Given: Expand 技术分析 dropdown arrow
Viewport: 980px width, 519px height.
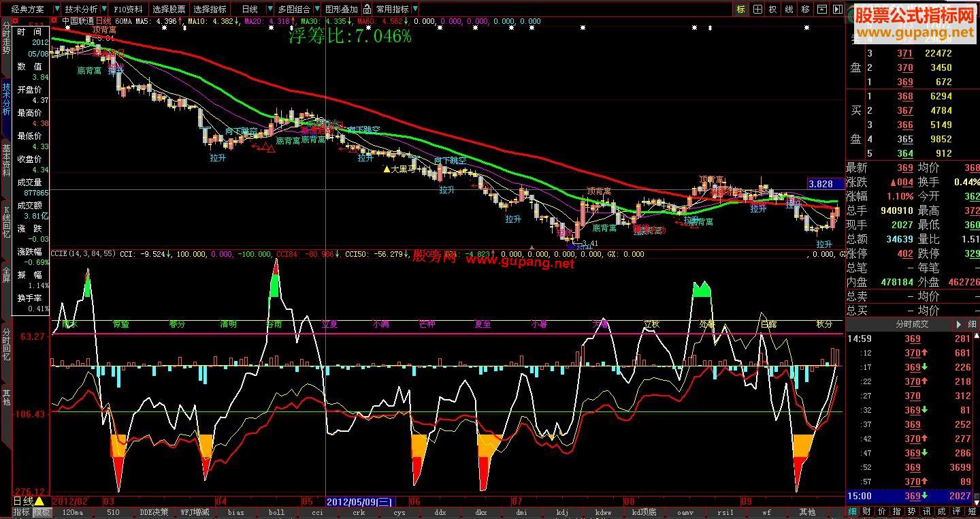Looking at the screenshot, I should [103, 10].
